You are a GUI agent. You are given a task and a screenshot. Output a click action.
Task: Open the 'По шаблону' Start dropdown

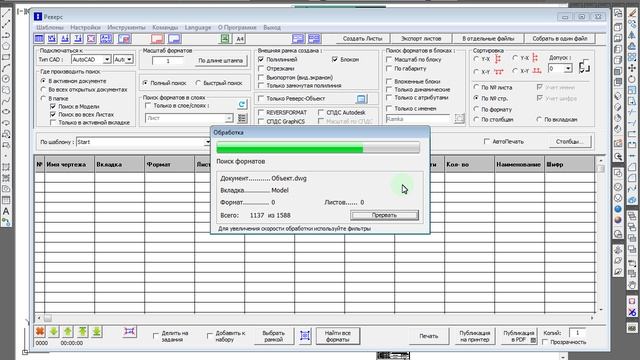tap(207, 142)
